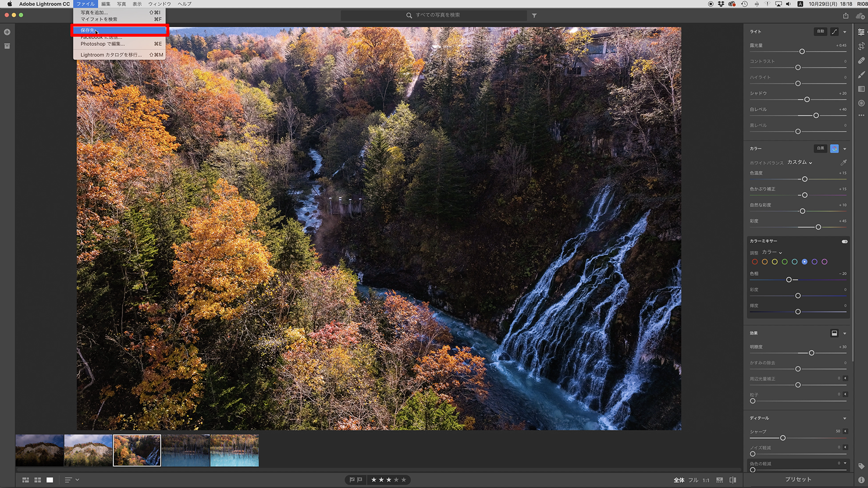Viewport: 868px width, 488px height.
Task: Open the ファイル menu
Action: point(86,4)
